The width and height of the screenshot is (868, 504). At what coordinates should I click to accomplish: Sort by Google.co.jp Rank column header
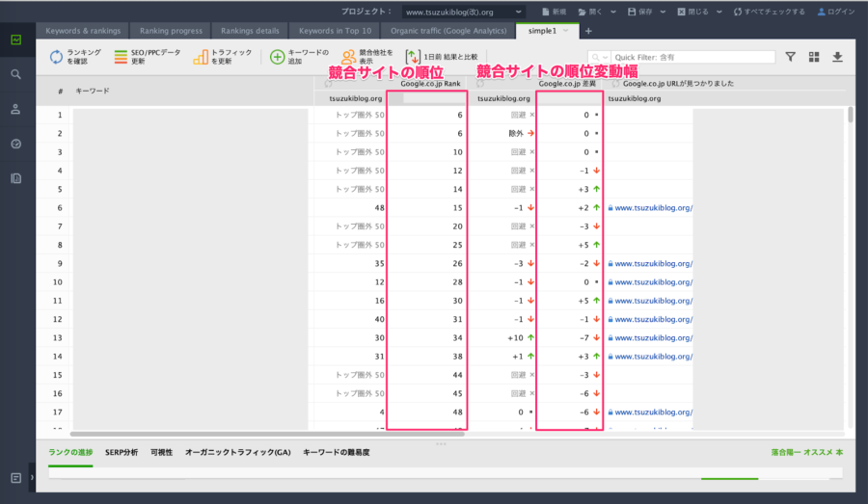[430, 84]
